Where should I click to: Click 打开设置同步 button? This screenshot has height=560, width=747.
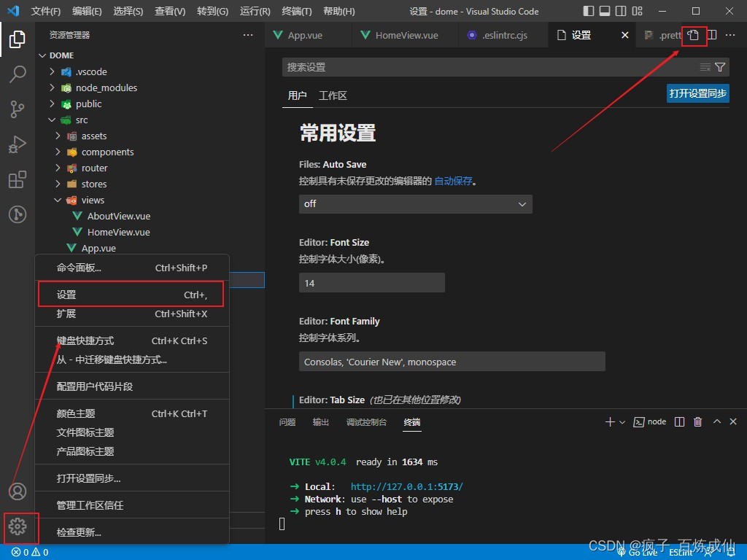pos(698,93)
